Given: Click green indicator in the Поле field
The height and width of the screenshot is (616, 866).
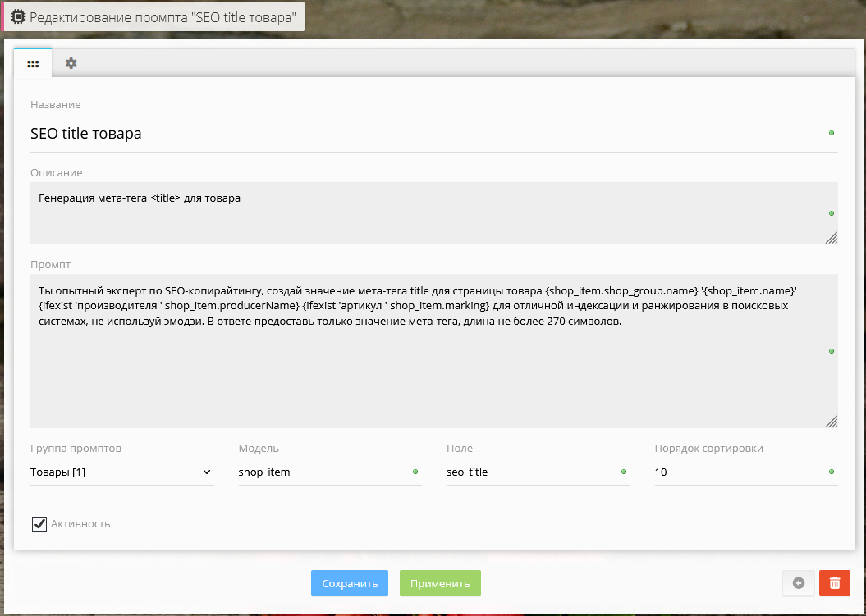Looking at the screenshot, I should pos(624,472).
